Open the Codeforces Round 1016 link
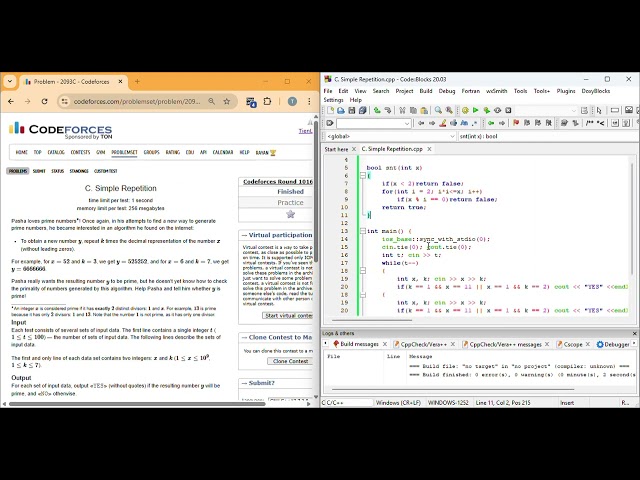The width and height of the screenshot is (640, 480). click(278, 182)
